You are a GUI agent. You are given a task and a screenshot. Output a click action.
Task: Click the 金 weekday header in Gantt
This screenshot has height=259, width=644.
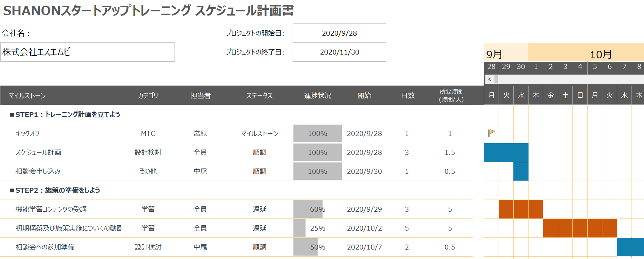click(x=550, y=95)
